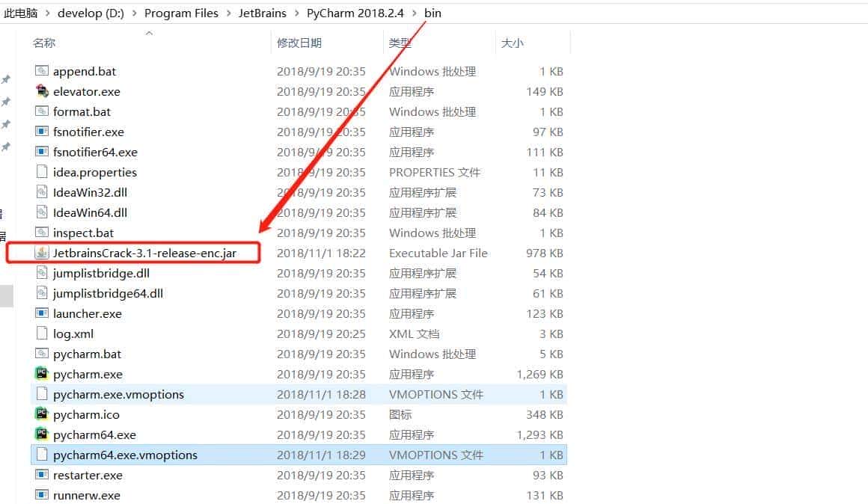Viewport: 868px width, 504px height.
Task: Select the launcher.exe file icon
Action: (42, 313)
